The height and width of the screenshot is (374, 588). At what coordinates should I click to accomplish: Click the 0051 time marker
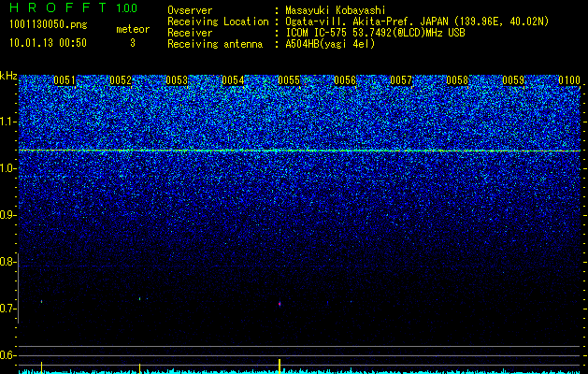[x=65, y=80]
